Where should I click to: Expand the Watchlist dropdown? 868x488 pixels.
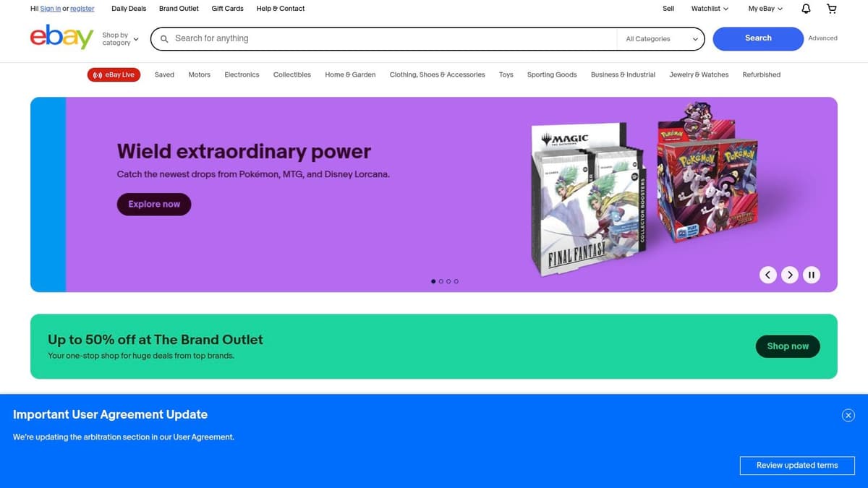(x=710, y=9)
